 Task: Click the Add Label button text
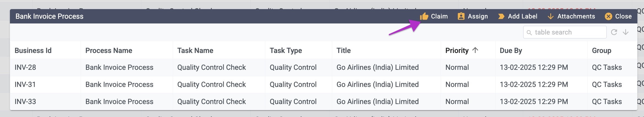[x=523, y=17]
